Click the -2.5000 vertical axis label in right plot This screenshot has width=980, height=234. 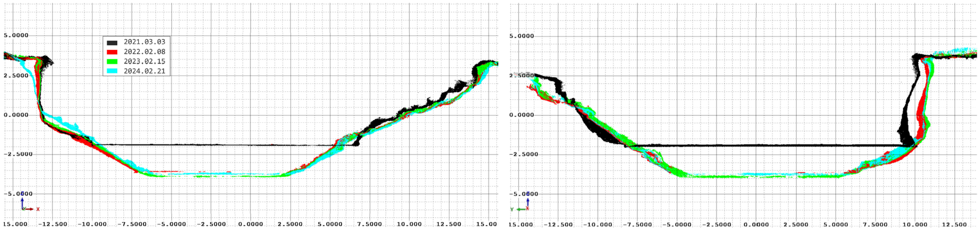pyautogui.click(x=523, y=155)
